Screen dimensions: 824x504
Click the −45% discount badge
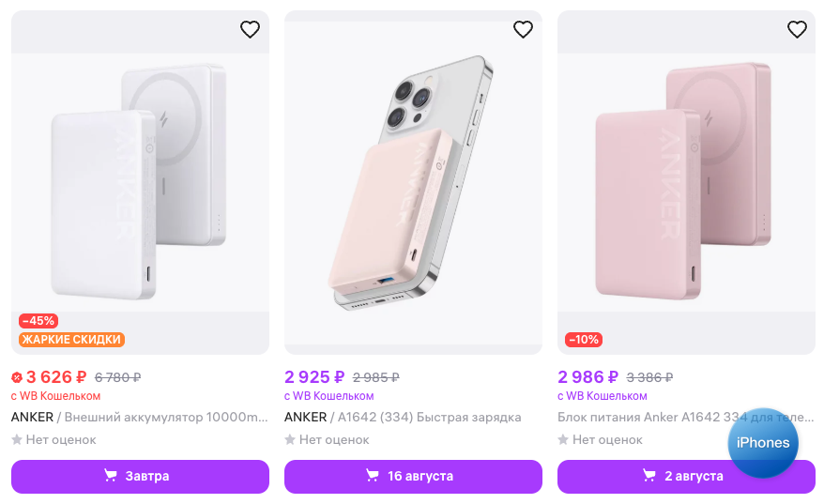click(38, 321)
